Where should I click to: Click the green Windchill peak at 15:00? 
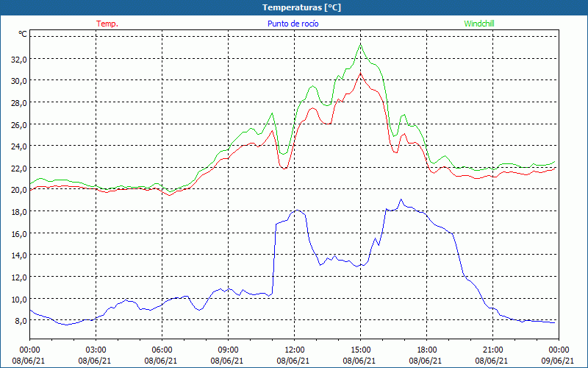(x=361, y=44)
